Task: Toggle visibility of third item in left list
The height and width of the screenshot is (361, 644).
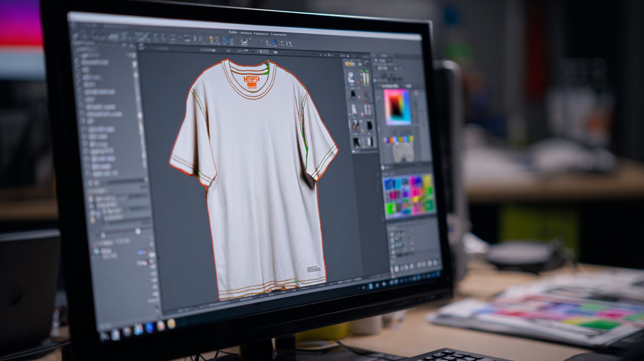Action: (78, 77)
